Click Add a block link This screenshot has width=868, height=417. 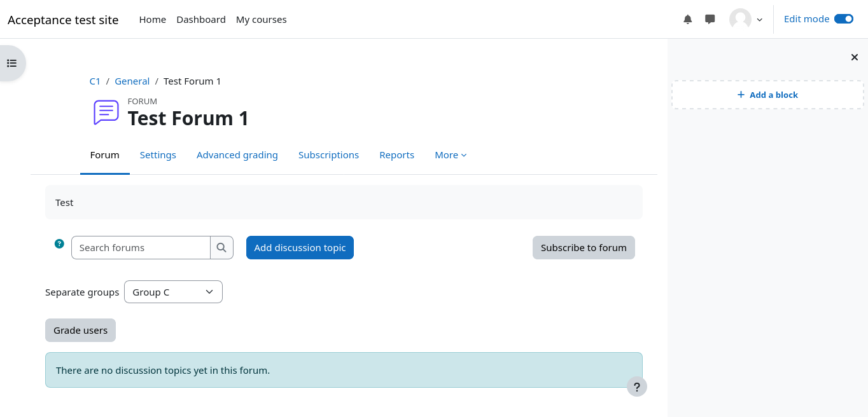[767, 95]
